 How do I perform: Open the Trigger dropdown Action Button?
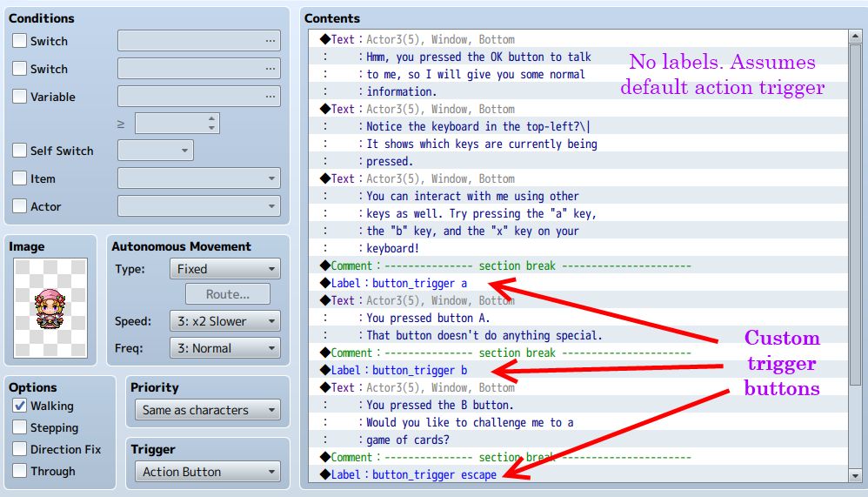coord(208,472)
